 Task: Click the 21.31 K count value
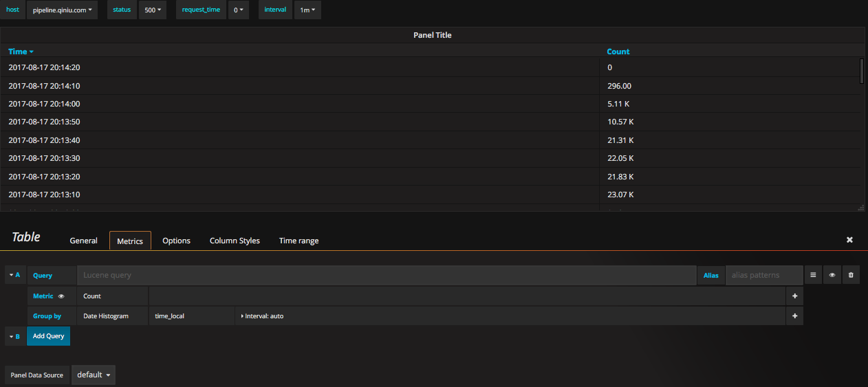pyautogui.click(x=620, y=140)
